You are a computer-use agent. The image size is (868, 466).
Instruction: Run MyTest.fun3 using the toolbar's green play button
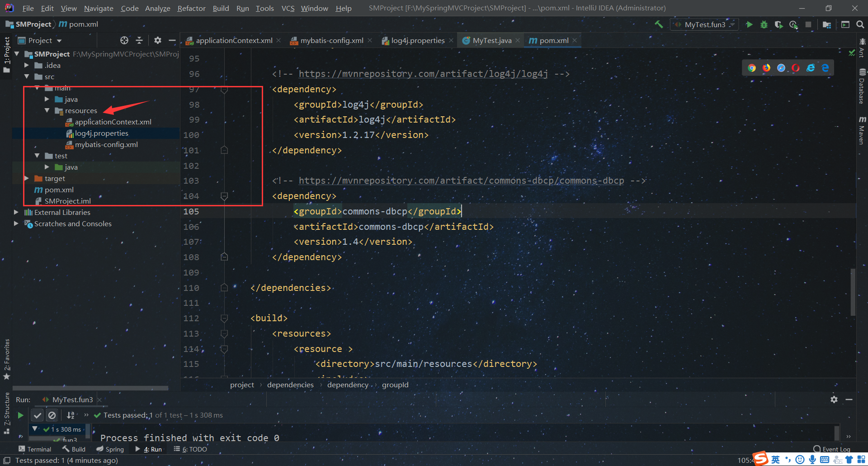[x=749, y=24]
